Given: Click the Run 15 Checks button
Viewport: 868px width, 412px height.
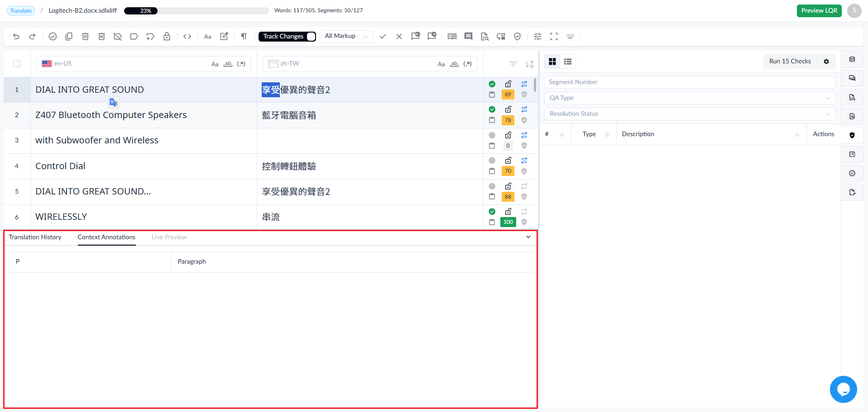Looking at the screenshot, I should pyautogui.click(x=790, y=62).
